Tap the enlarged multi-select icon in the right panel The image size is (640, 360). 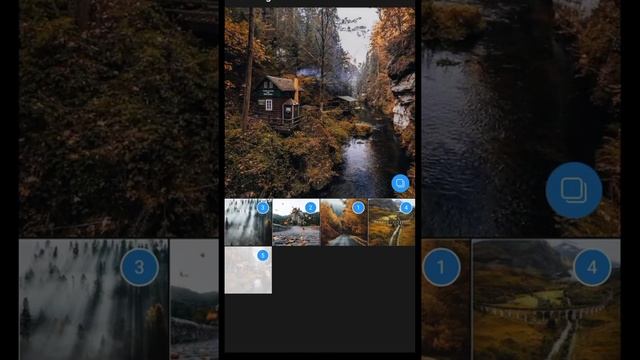(574, 190)
